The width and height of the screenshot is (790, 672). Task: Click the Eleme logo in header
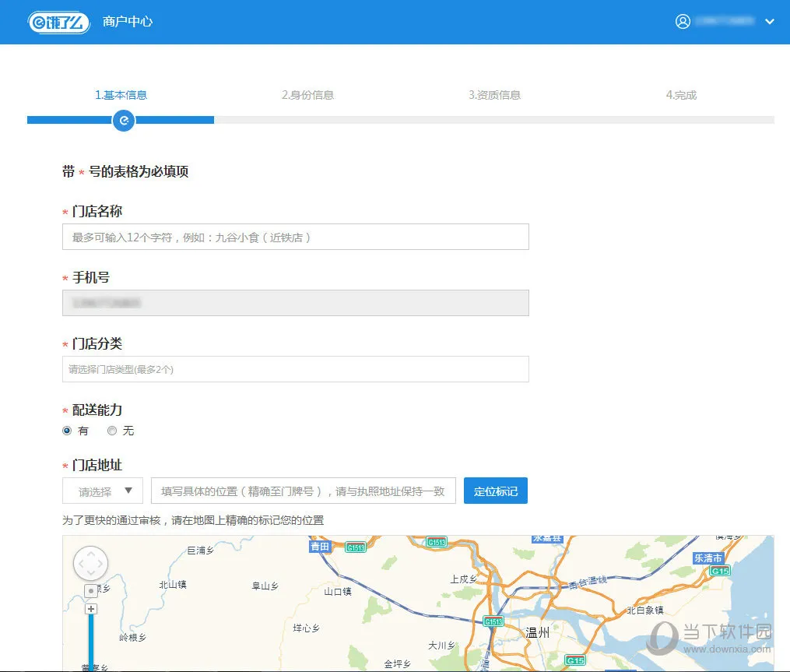point(59,22)
